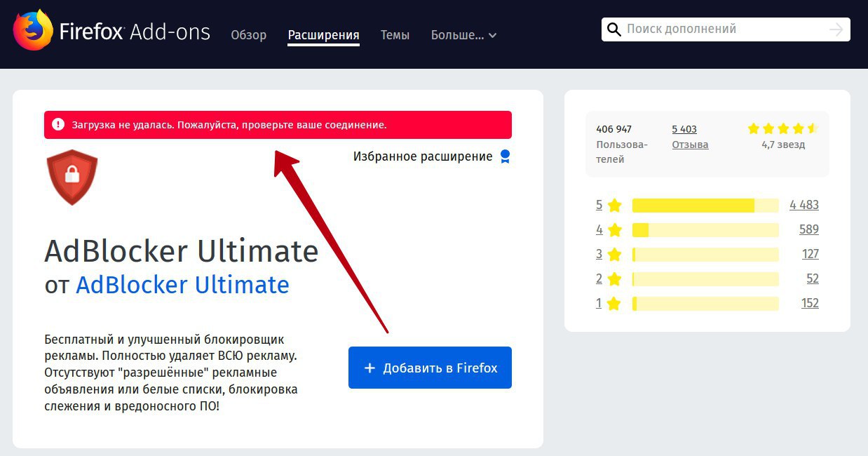The image size is (868, 456).
Task: Click the "Firefox Add-ons" title link
Action: pos(135,32)
